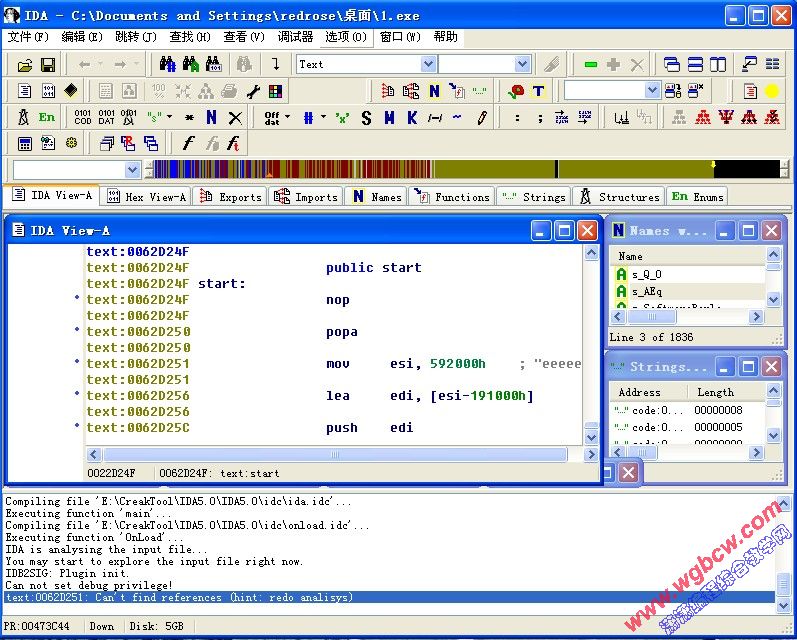This screenshot has height=640, width=797.
Task: Click the yellow T icon
Action: coord(538,92)
